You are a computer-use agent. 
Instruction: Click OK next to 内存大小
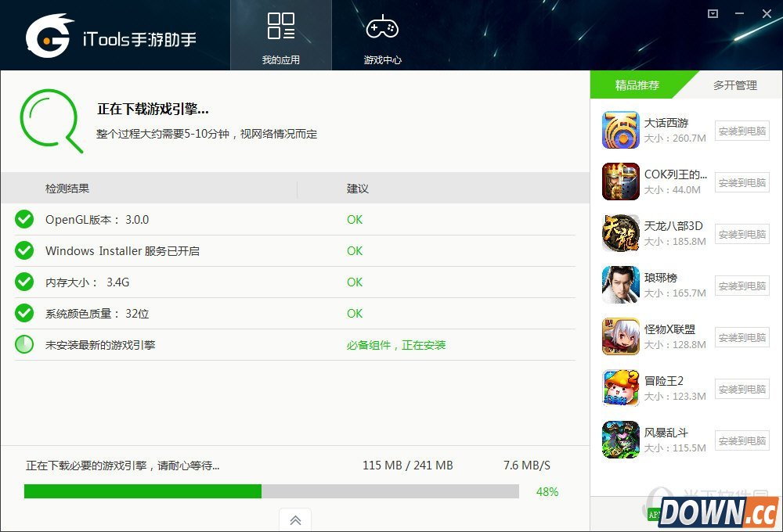coord(355,282)
